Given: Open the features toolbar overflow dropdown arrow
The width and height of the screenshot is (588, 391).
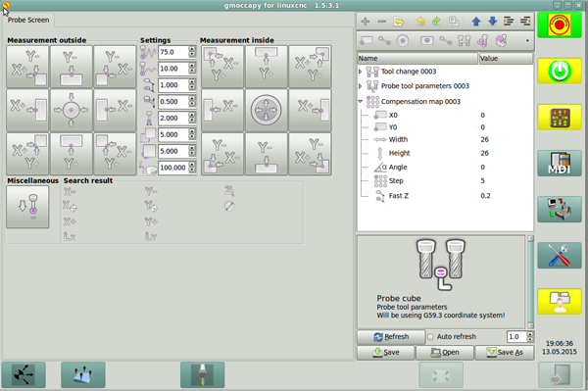Looking at the screenshot, I should click(527, 40).
